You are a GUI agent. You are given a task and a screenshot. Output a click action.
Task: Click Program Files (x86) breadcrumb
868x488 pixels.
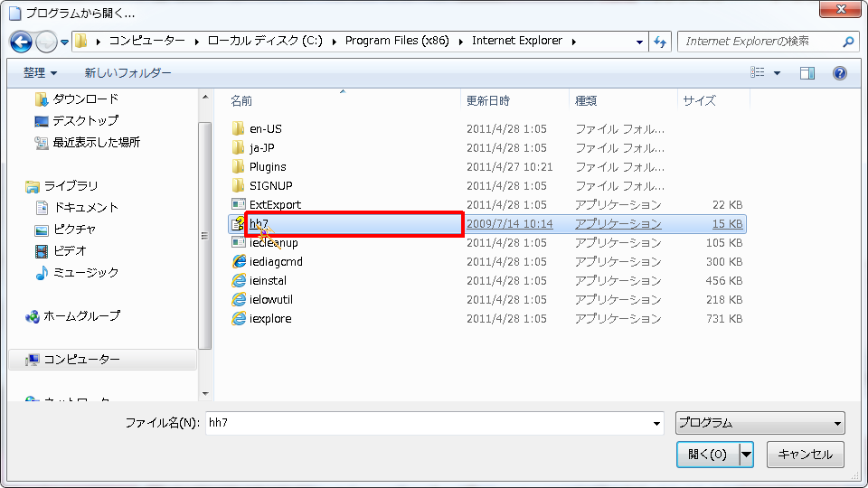coord(397,41)
